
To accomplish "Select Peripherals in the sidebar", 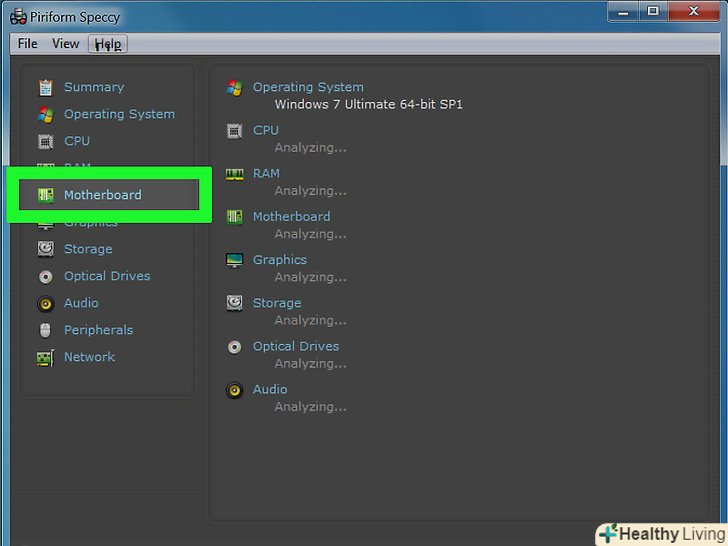I will (98, 330).
